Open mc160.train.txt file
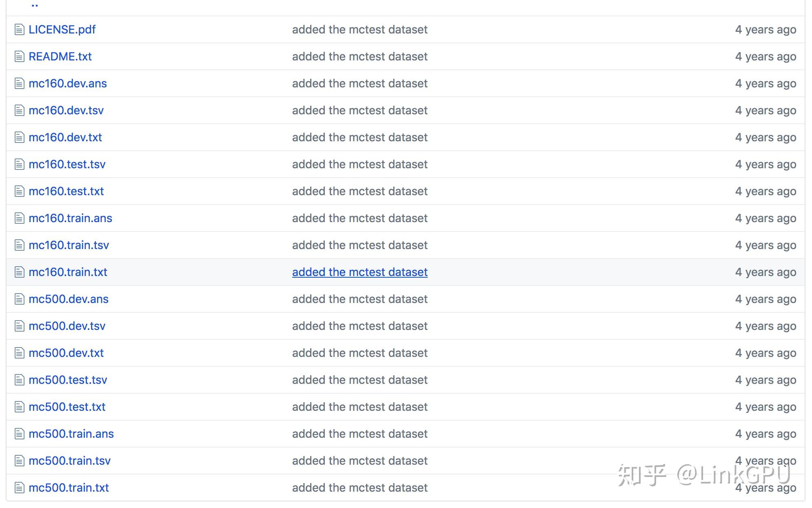812x508 pixels. click(x=68, y=272)
